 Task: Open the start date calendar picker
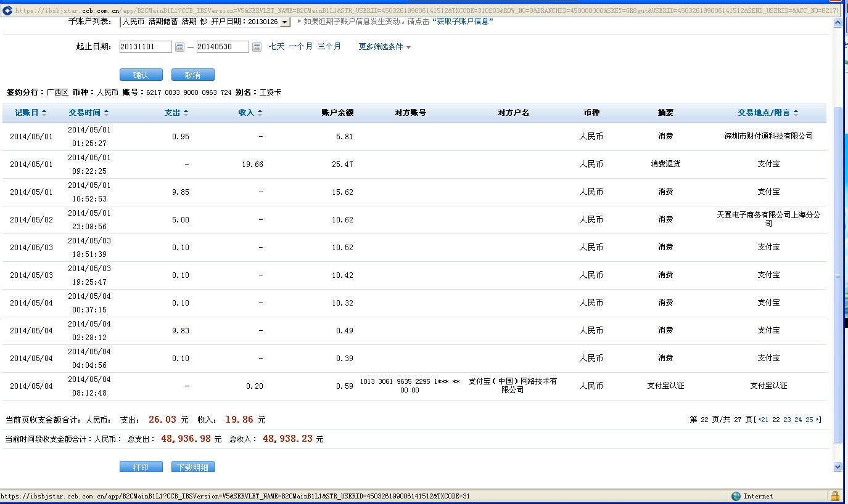coord(179,47)
